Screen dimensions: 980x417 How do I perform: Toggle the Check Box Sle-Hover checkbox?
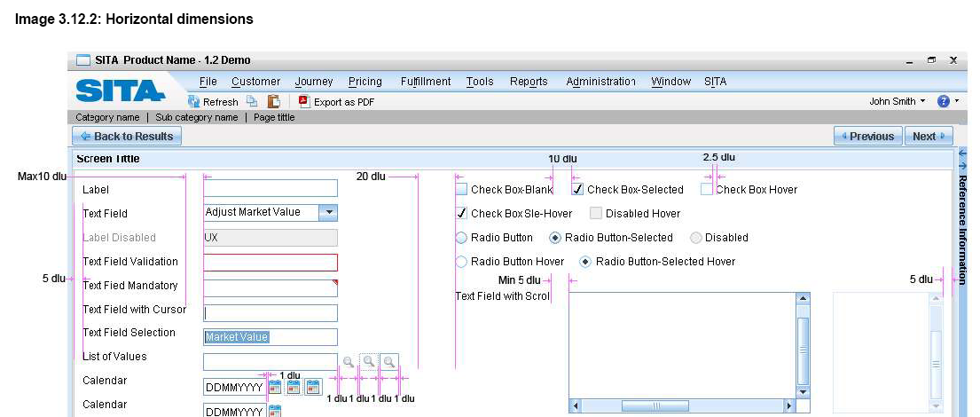pos(461,213)
